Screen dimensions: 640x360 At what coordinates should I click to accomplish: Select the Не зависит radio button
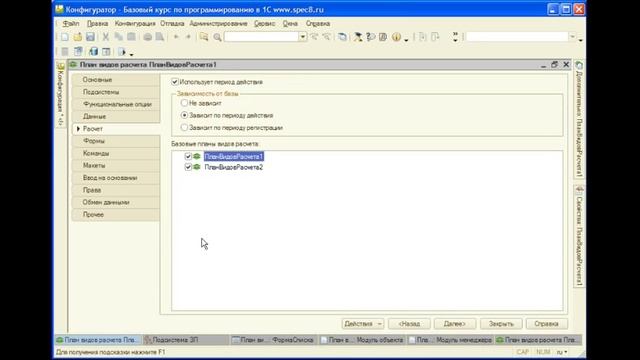(x=184, y=103)
